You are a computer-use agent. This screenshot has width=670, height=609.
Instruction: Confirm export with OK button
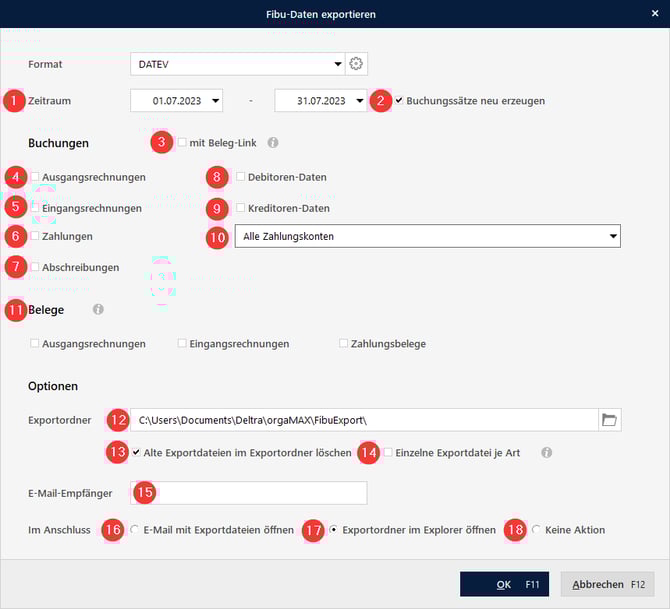[x=504, y=584]
